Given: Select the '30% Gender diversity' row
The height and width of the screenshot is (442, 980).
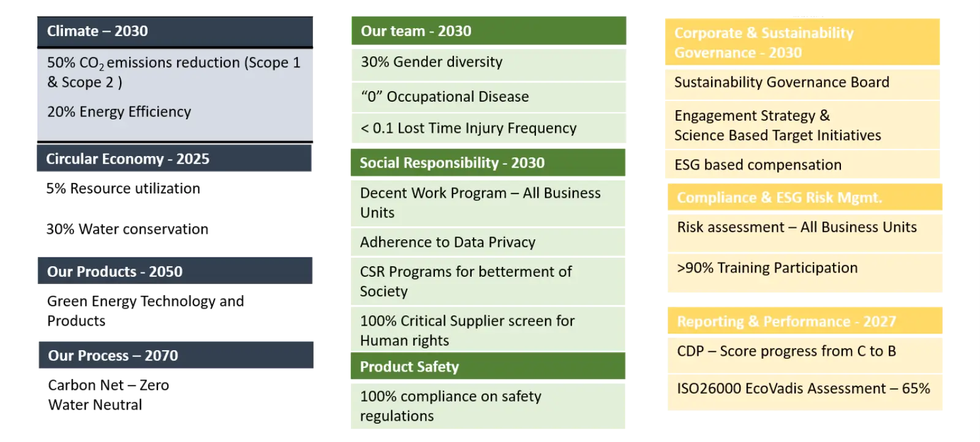Looking at the screenshot, I should click(488, 62).
